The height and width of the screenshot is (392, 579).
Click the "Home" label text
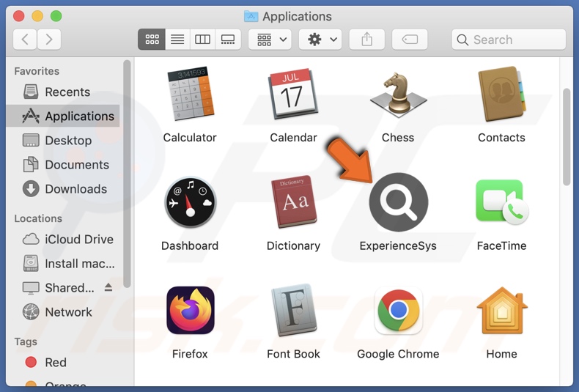pyautogui.click(x=501, y=354)
